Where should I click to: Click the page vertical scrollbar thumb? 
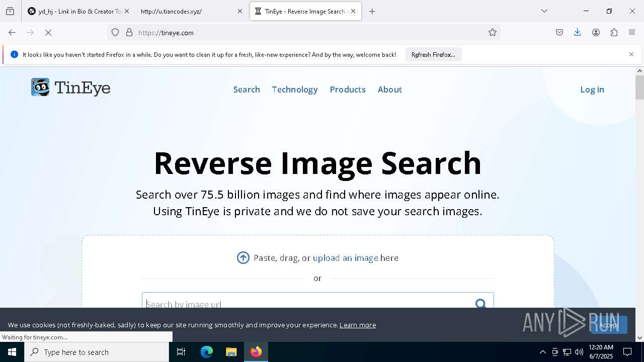pos(639,87)
